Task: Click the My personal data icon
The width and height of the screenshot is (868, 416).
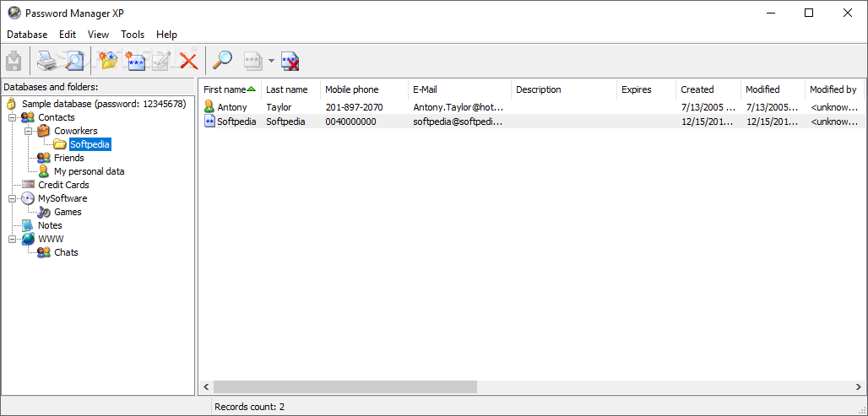Action: (44, 171)
